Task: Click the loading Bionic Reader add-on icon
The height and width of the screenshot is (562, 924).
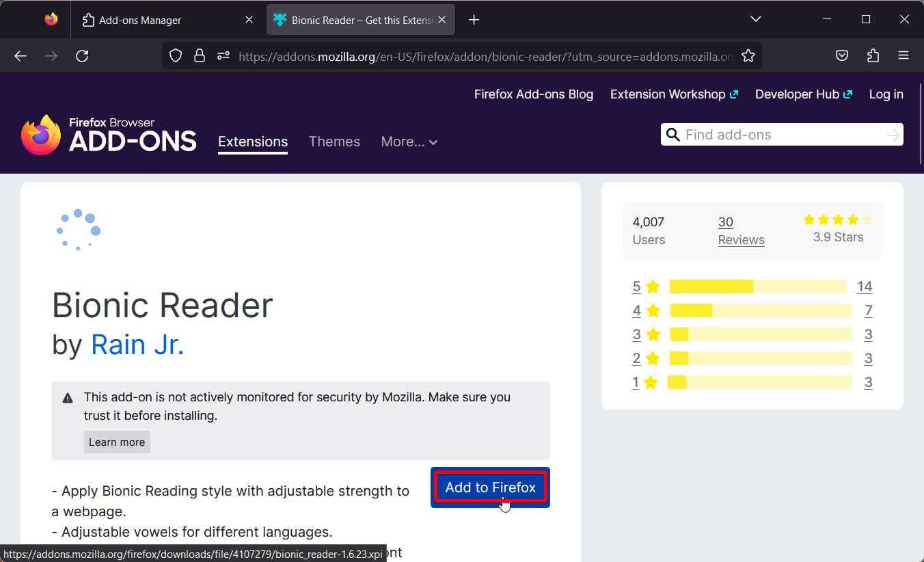Action: [x=79, y=229]
